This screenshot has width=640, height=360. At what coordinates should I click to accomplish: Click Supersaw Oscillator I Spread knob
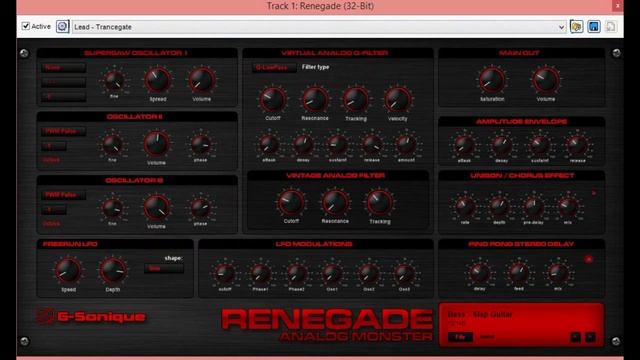pos(158,80)
